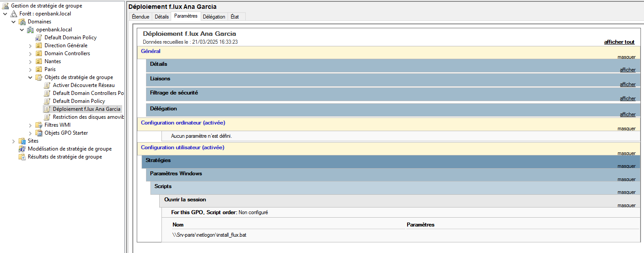
Task: Click the Default Domain Controllers Policy GPO icon
Action: (x=47, y=93)
